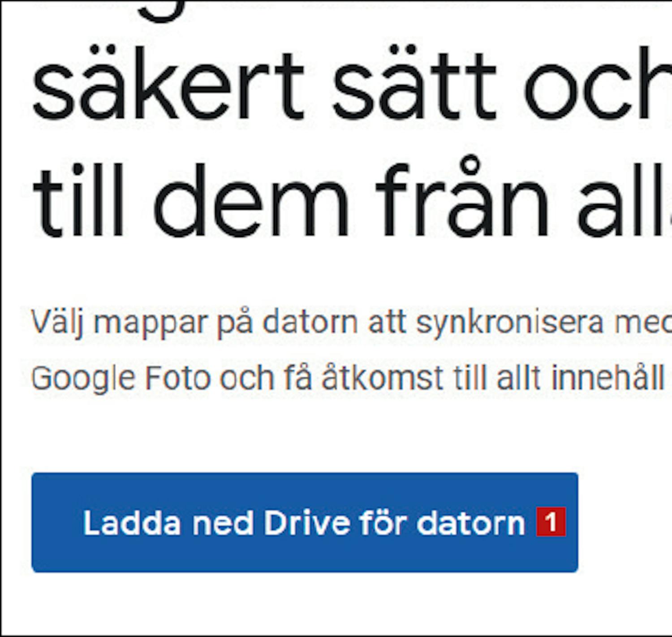Click the word Drive on the blue button
The image size is (672, 637).
[307, 522]
